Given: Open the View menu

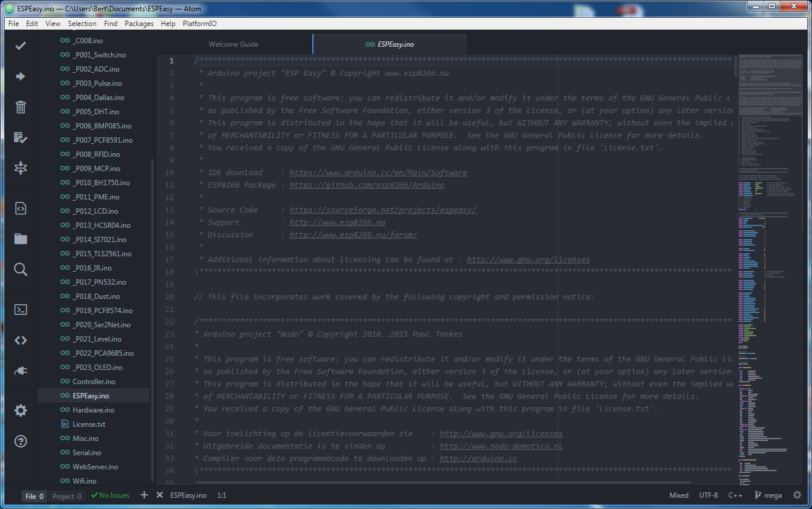Looking at the screenshot, I should (53, 24).
